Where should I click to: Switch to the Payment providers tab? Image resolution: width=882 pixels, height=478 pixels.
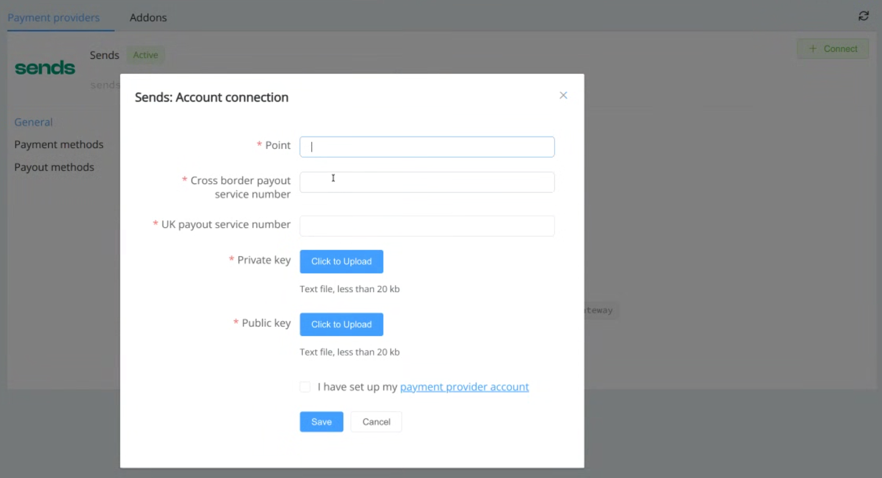54,17
